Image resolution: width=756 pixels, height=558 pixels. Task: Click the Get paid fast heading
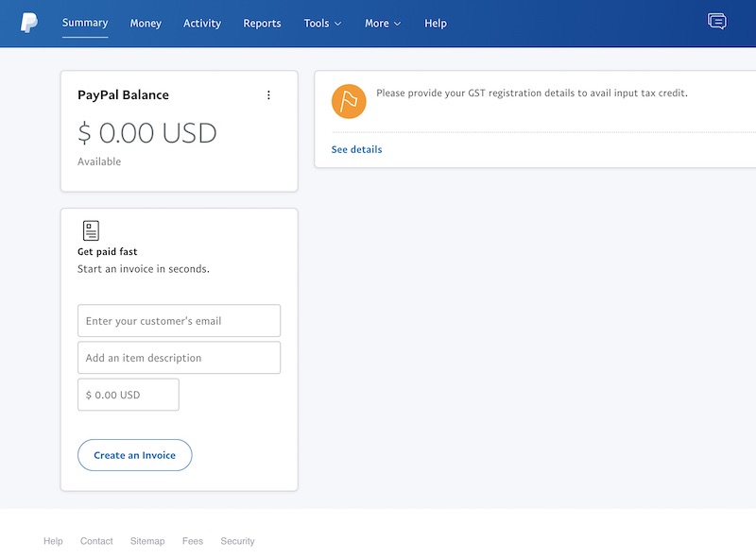pos(107,251)
